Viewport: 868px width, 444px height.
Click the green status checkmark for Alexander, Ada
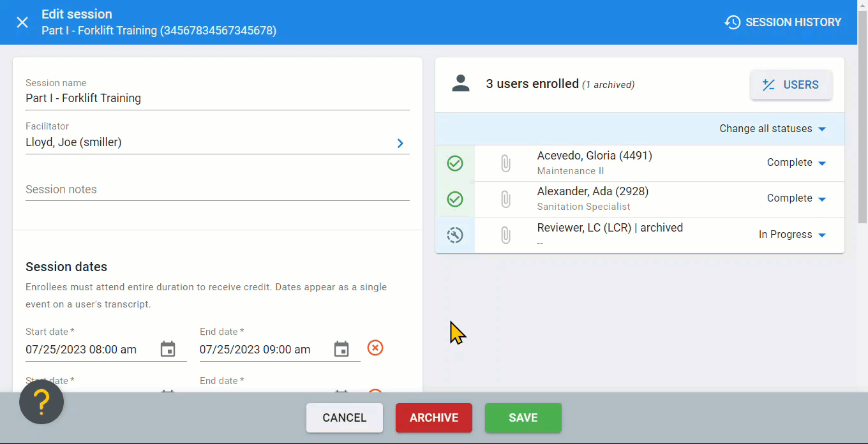[x=455, y=200]
